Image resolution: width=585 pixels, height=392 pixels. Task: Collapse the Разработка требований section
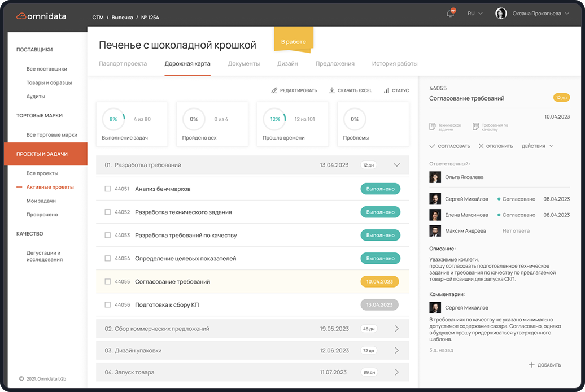coord(396,165)
